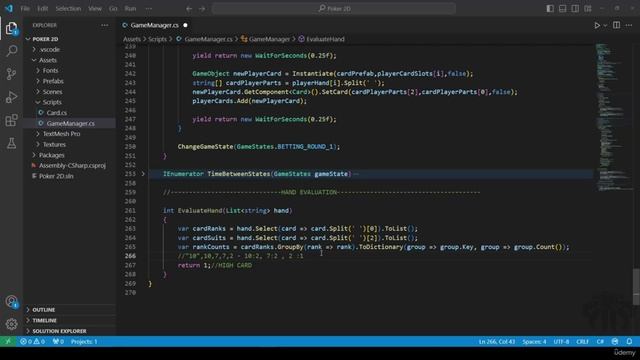Split the editor to the right

[616, 25]
